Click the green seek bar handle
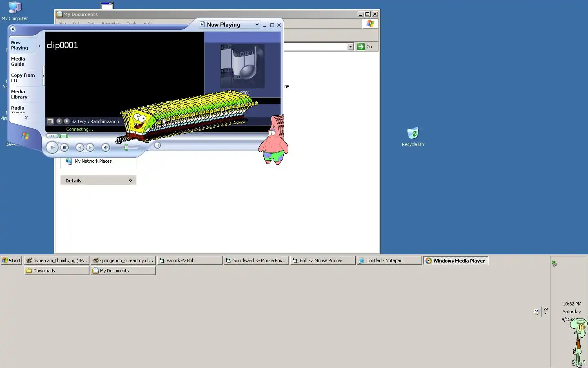The width and height of the screenshot is (588, 368). pos(63,136)
